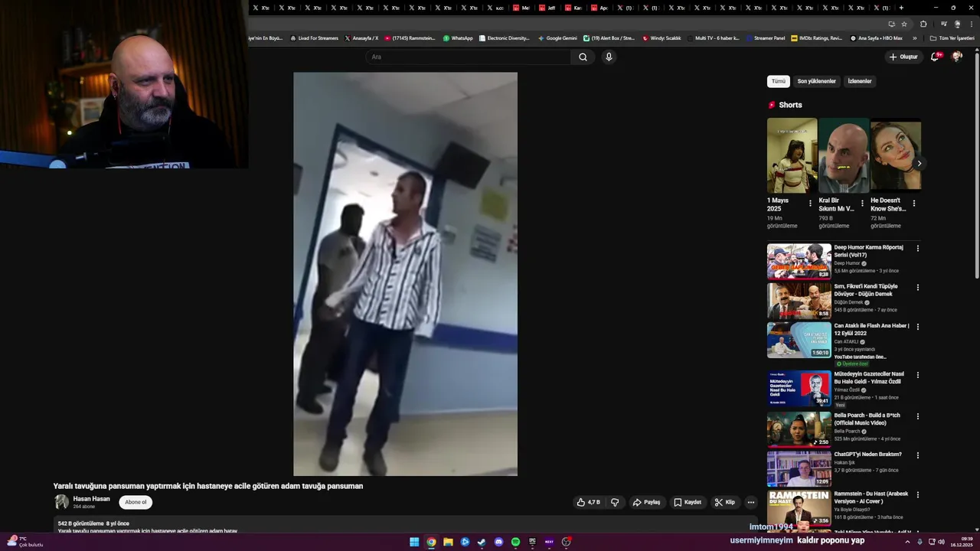Open 'Bella Poarch - Build a B*tch' thumbnail
This screenshot has width=980, height=551.
[x=799, y=429]
